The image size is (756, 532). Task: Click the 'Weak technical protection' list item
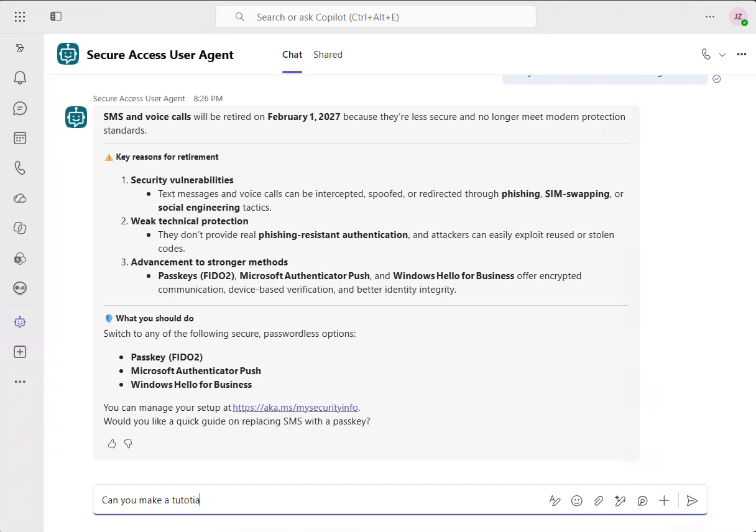(x=190, y=221)
